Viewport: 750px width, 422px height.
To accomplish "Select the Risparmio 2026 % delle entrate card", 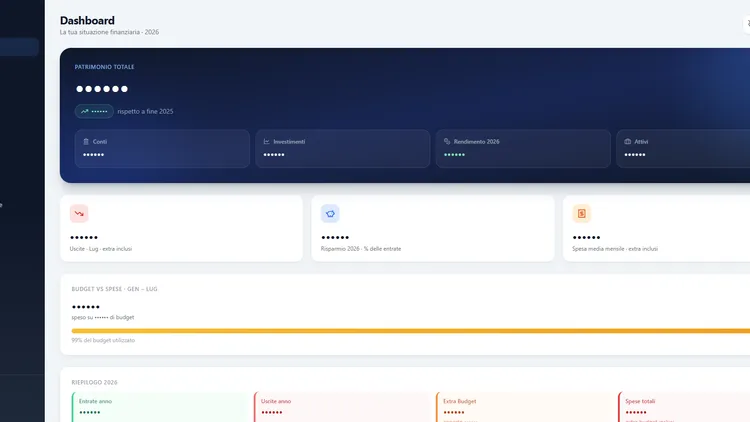I will 433,228.
